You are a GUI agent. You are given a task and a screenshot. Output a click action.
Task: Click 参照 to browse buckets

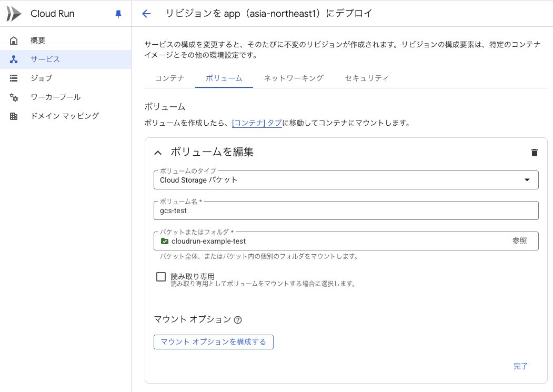519,241
